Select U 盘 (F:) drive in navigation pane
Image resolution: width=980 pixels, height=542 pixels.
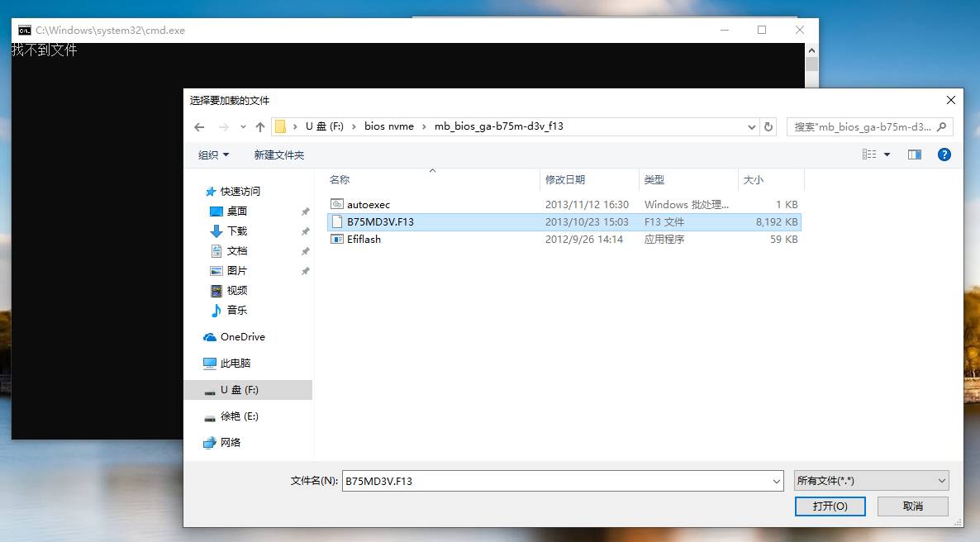click(x=249, y=390)
